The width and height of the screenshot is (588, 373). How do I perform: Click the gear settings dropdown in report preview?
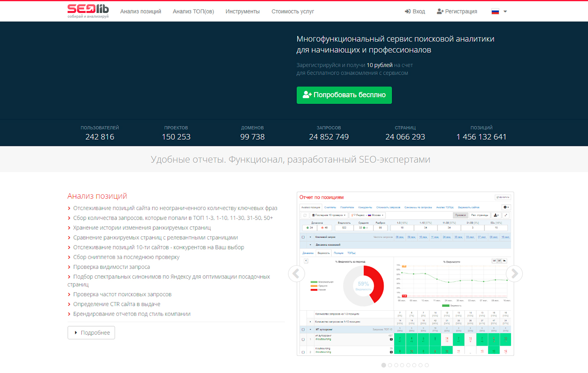506,207
